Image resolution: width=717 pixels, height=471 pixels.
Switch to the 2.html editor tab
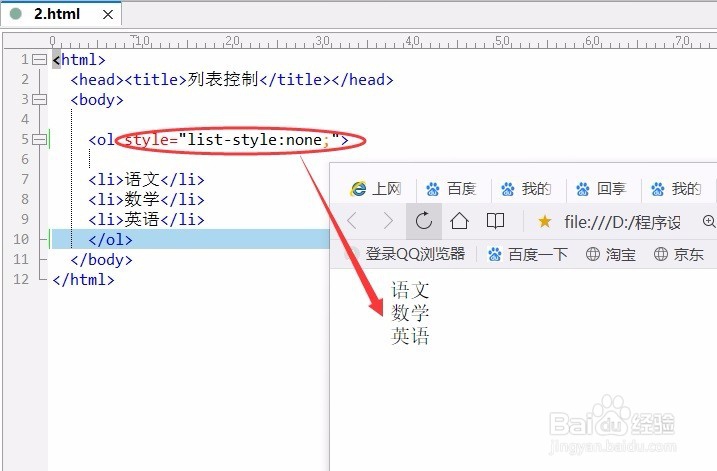tap(61, 14)
